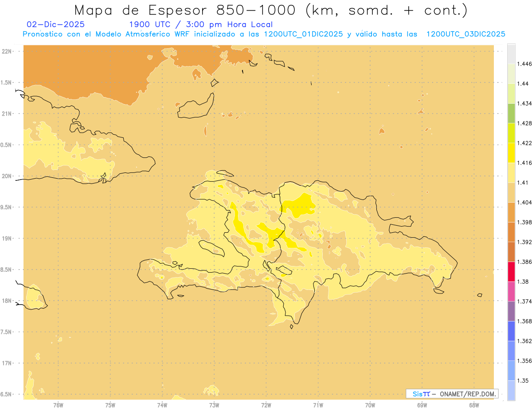Click the longitude axis label '69W'
532x411 pixels.
pyautogui.click(x=422, y=405)
